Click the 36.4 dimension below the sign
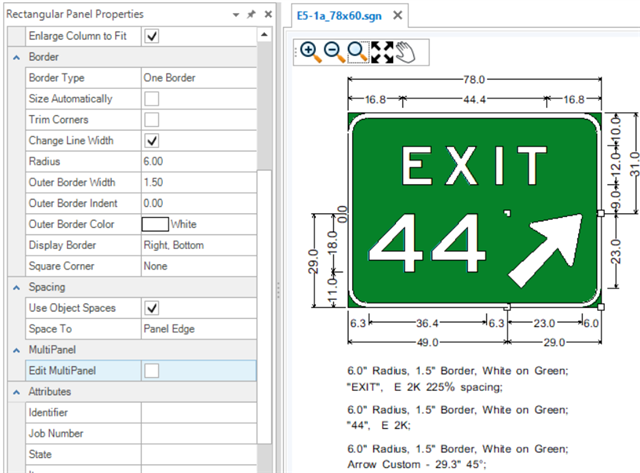This screenshot has width=640, height=473. [427, 324]
